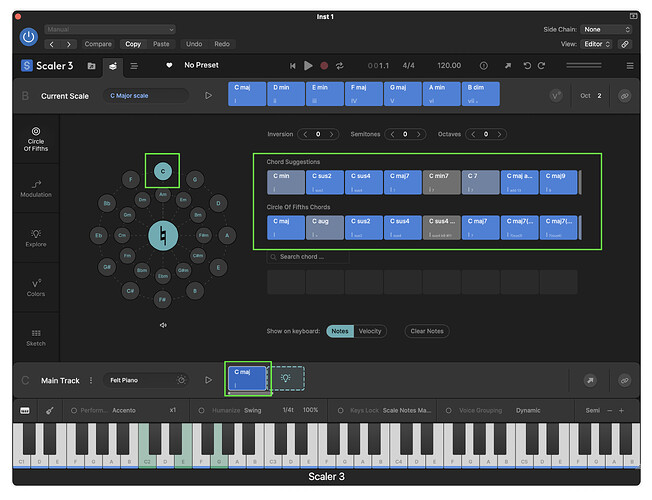The image size is (652, 500).
Task: Go to next preset arrow
Action: [69, 44]
